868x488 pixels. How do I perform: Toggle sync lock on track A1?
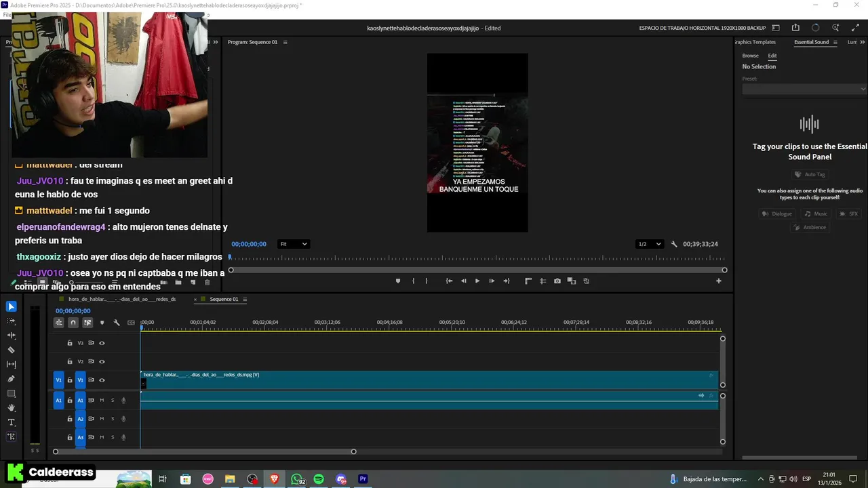coord(91,400)
